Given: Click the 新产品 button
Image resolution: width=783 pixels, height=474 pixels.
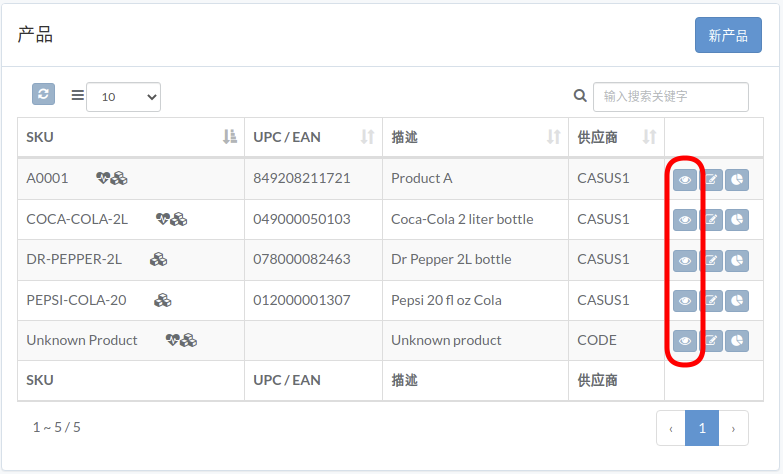Looking at the screenshot, I should [728, 35].
